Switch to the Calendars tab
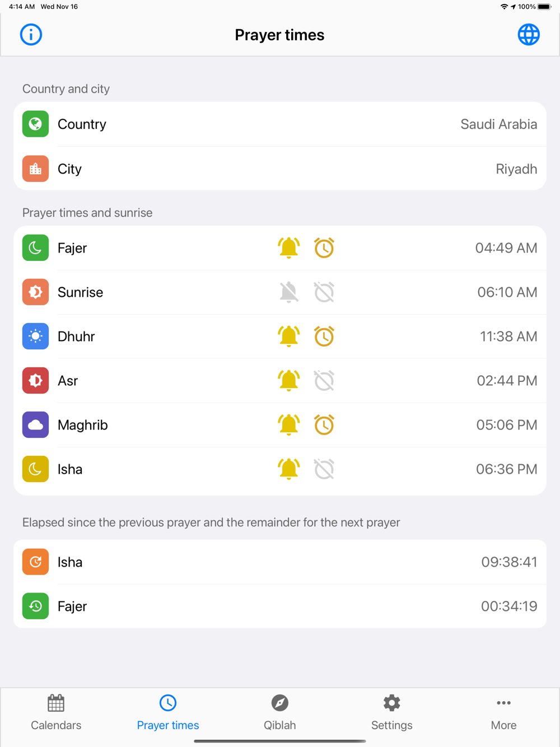The height and width of the screenshot is (747, 560). click(x=56, y=713)
